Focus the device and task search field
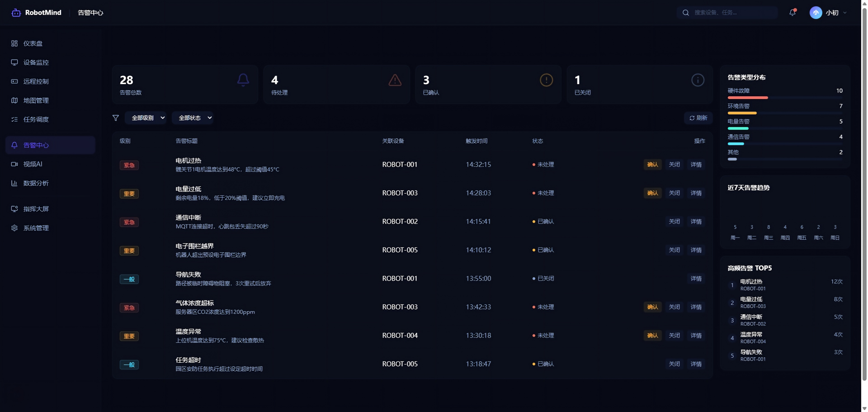Screen dimensions: 868x412 click(x=727, y=13)
